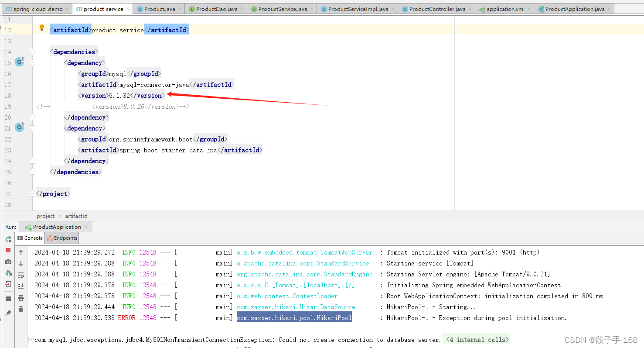Expand the MySQLNonTransientConnectionException stack trace

pyautogui.click(x=31, y=339)
